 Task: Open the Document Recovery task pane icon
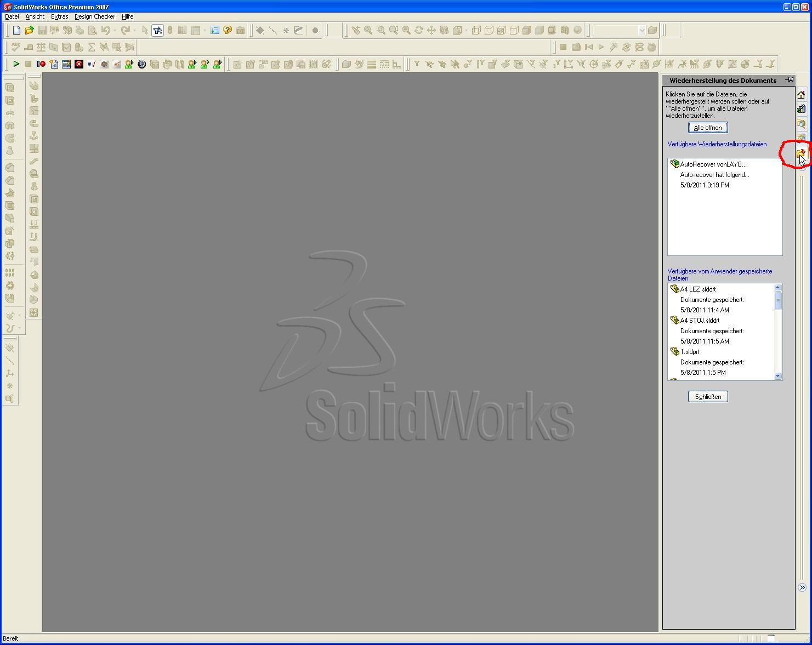pos(802,153)
